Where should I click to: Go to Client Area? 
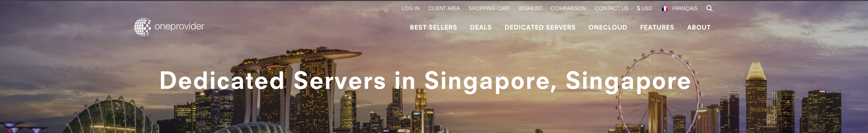tap(444, 8)
